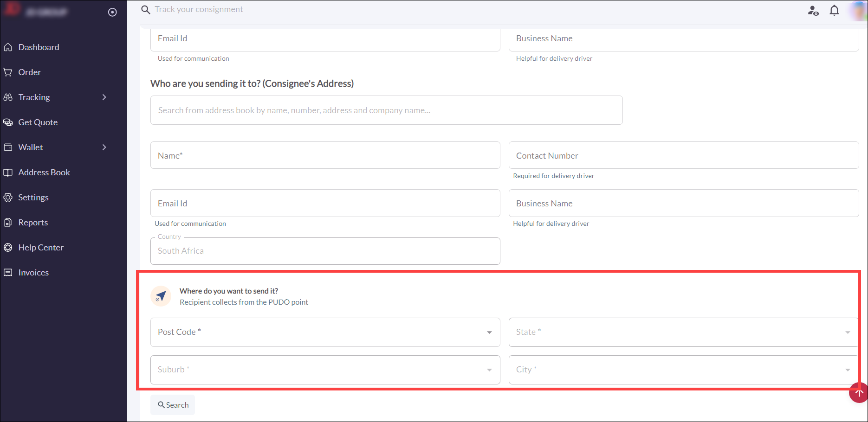Viewport: 868px width, 422px height.
Task: Click the consignee Contact Number field
Action: pyautogui.click(x=683, y=155)
